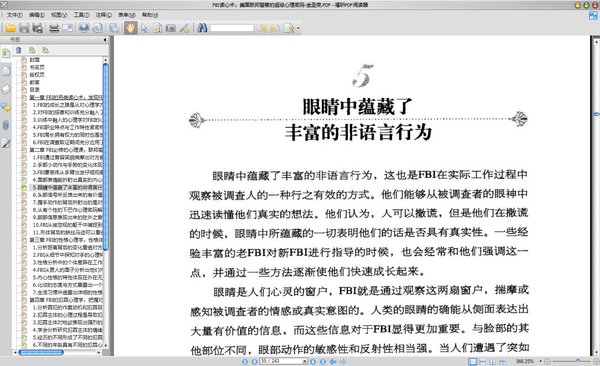Open the 第一章 chapter bookmark

point(66,97)
